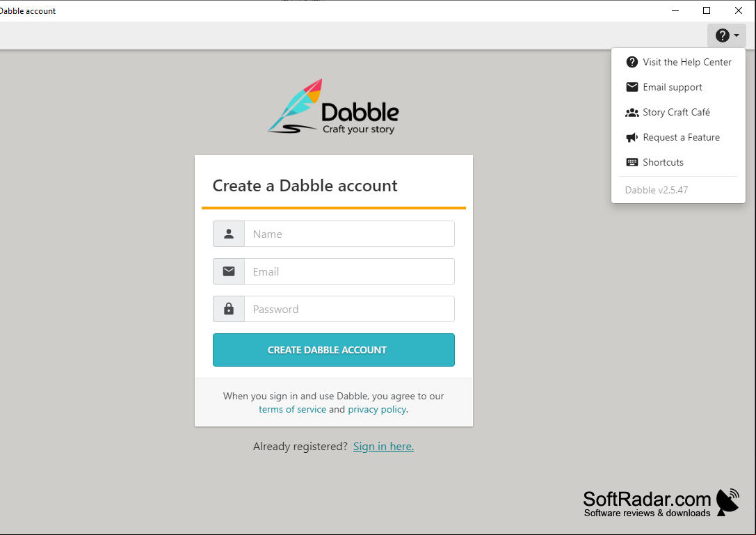Click the Visit the Help Center question icon
Screen dimensions: 756x535
pyautogui.click(x=632, y=62)
